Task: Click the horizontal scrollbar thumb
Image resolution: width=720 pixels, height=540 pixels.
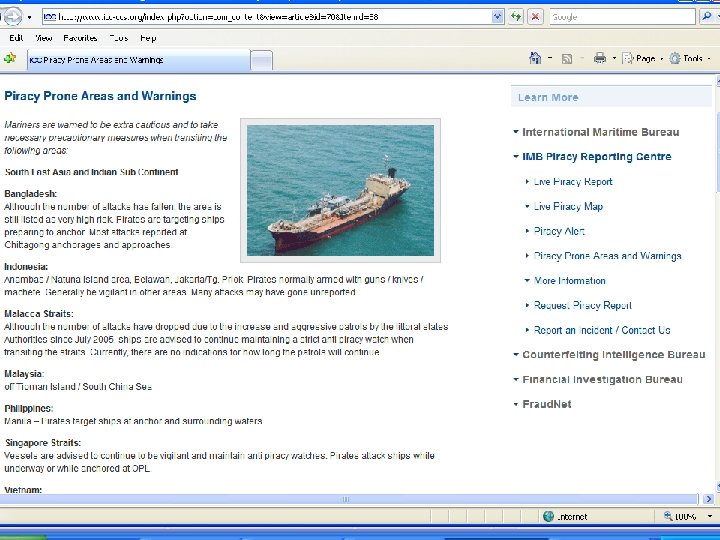Action: 346,499
